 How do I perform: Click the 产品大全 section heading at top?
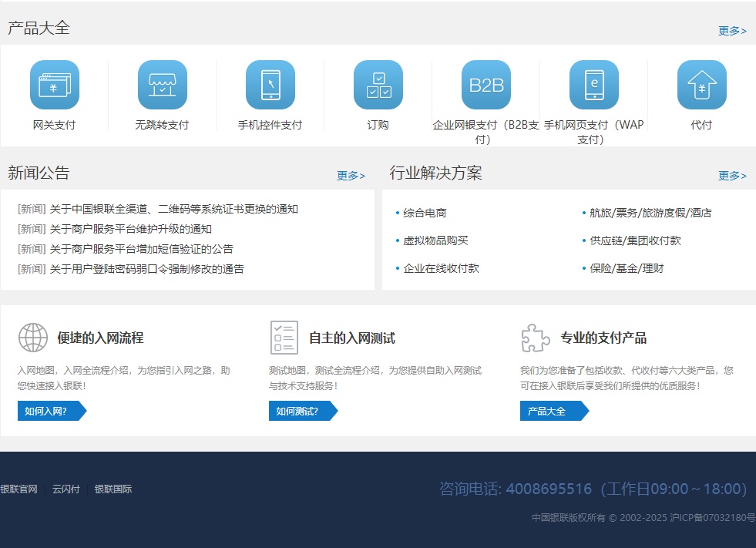click(39, 28)
